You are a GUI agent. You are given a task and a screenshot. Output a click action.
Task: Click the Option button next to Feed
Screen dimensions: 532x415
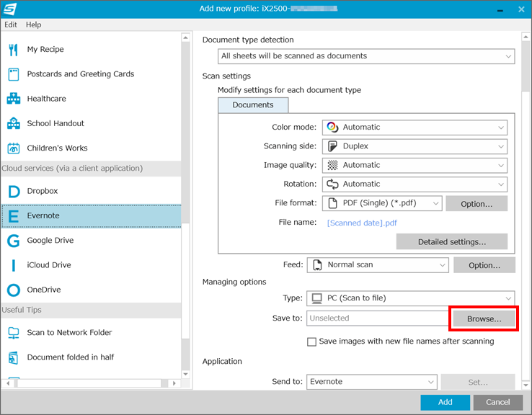484,265
